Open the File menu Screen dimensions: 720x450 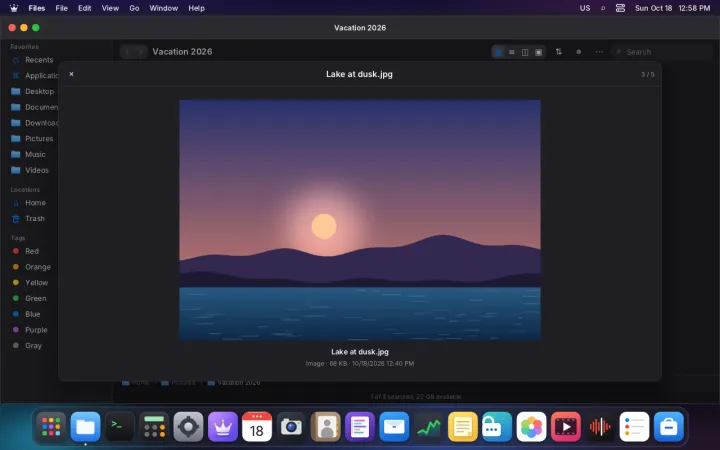pos(62,8)
